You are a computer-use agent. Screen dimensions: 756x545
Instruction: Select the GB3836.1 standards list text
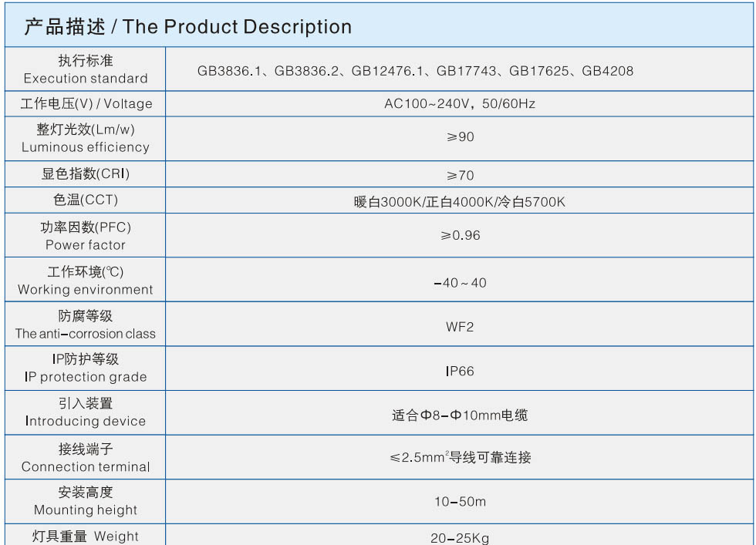pyautogui.click(x=415, y=71)
